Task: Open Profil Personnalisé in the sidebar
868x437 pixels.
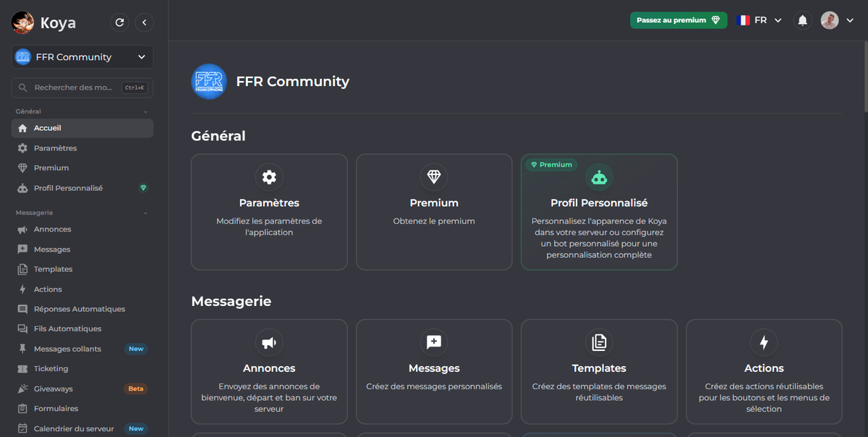Action: coord(82,188)
